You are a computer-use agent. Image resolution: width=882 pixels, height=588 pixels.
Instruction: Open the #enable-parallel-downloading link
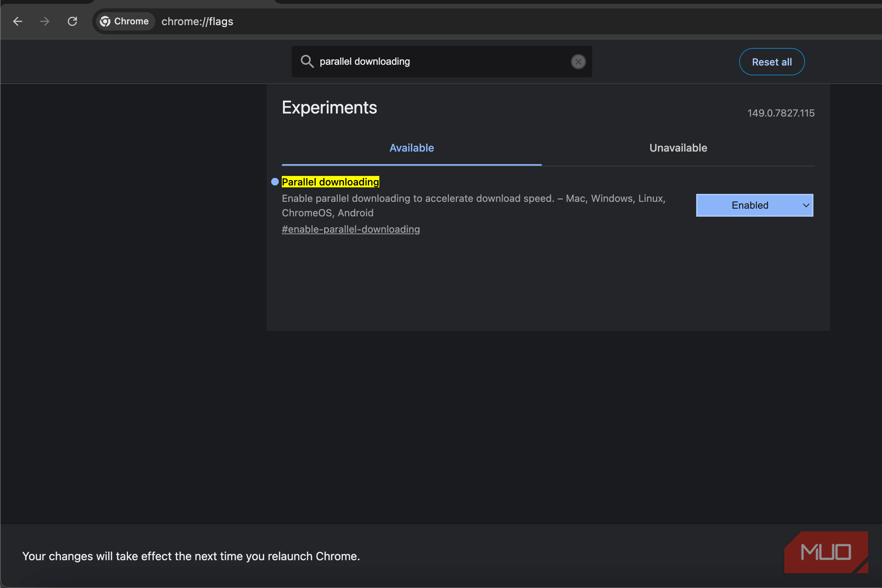(351, 229)
